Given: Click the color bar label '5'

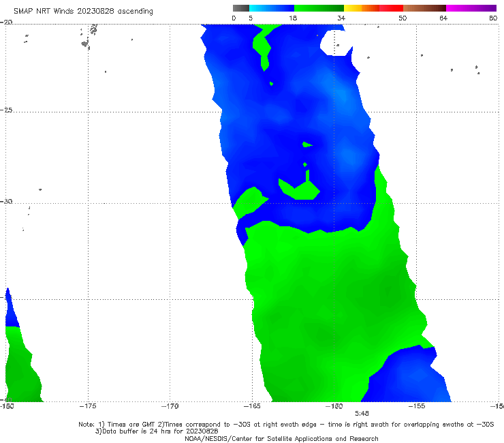Looking at the screenshot, I should tap(251, 18).
